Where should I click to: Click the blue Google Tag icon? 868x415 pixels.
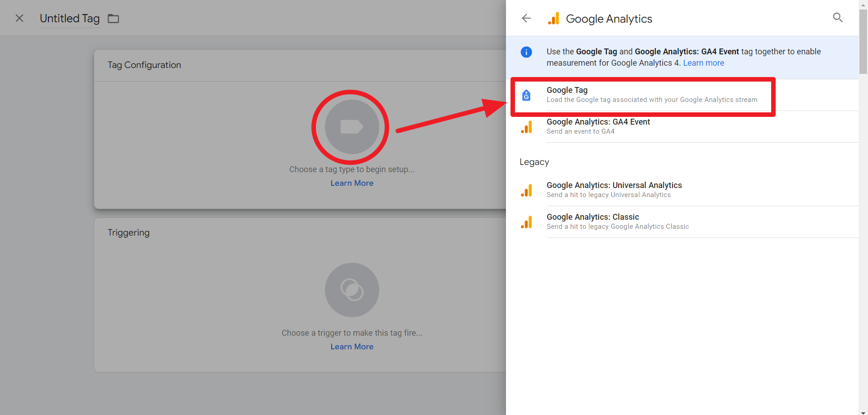pyautogui.click(x=526, y=95)
